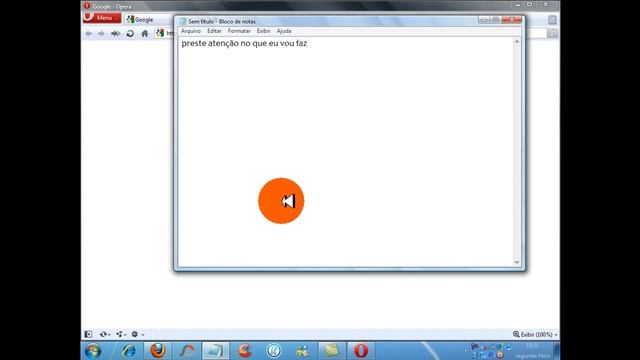The height and width of the screenshot is (360, 640).
Task: Minimize the Bloco de notas window
Action: pyautogui.click(x=484, y=20)
